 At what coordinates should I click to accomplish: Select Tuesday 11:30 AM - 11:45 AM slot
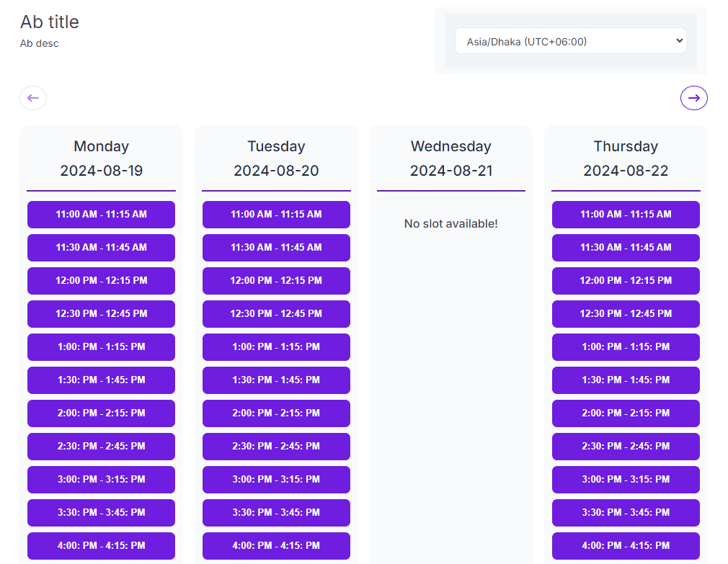(x=276, y=248)
